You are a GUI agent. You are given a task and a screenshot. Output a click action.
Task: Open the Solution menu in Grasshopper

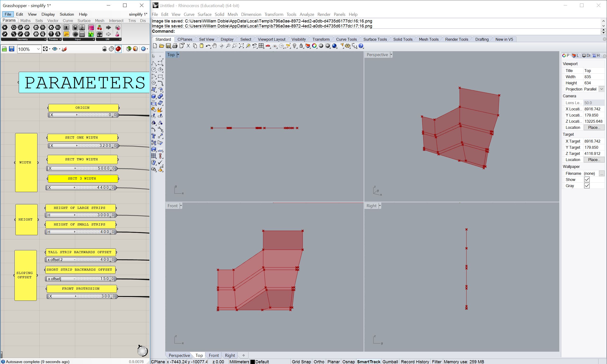pos(67,14)
